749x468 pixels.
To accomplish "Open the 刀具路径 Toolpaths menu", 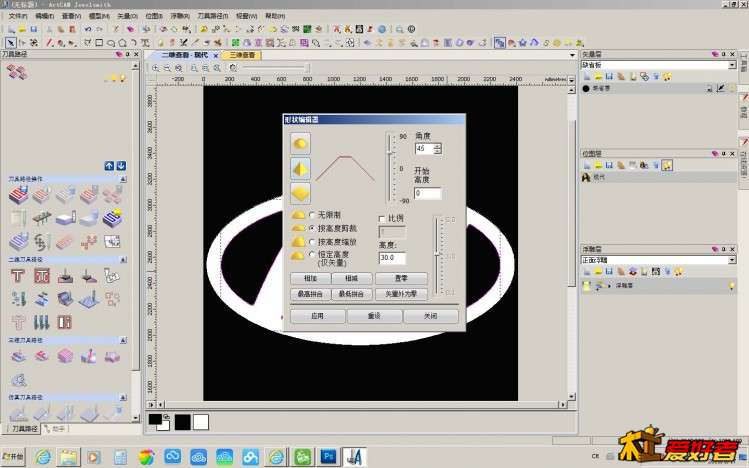I will 213,16.
